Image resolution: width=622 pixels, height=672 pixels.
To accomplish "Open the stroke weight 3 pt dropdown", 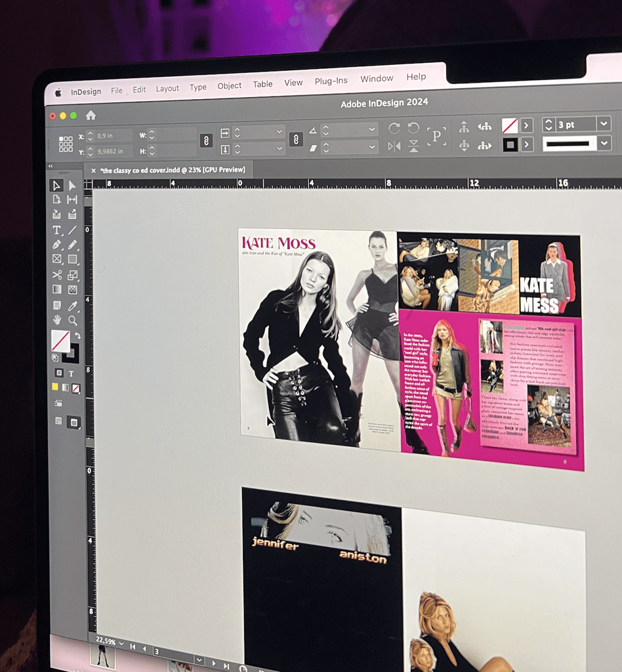I will pyautogui.click(x=604, y=124).
